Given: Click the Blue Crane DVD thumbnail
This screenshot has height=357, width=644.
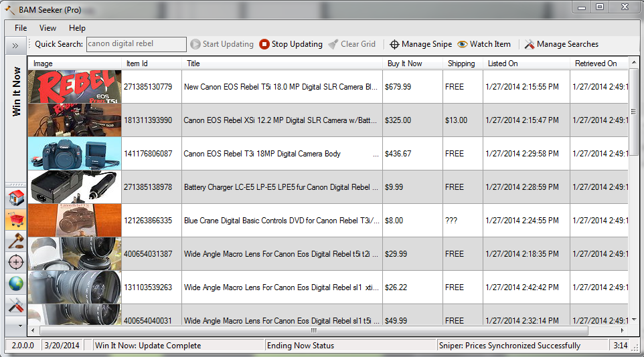Looking at the screenshot, I should point(75,221).
